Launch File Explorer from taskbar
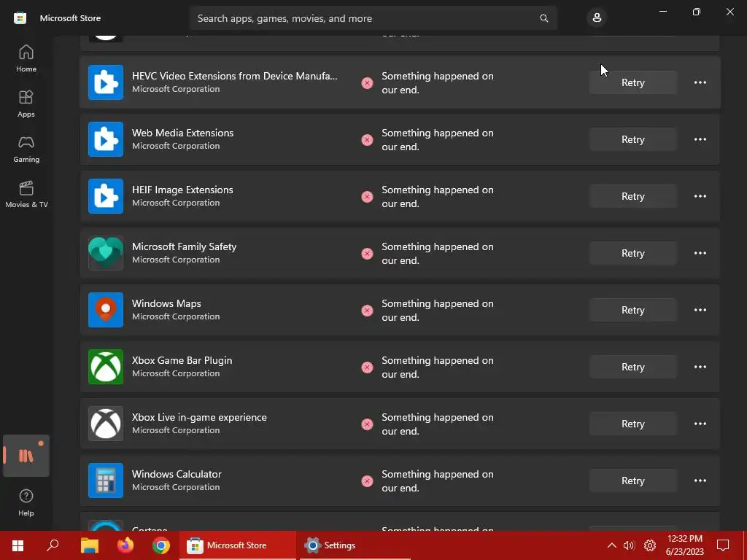Image resolution: width=747 pixels, height=560 pixels. (89, 545)
